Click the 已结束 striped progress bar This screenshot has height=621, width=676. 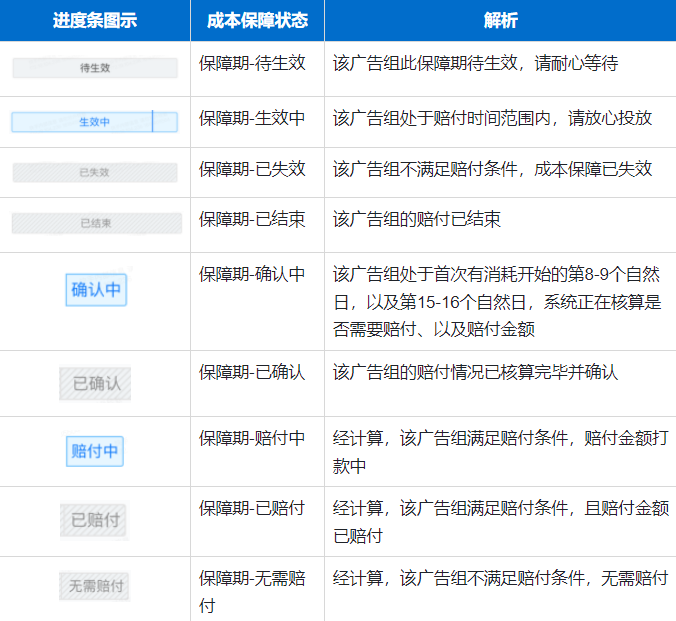click(x=97, y=223)
